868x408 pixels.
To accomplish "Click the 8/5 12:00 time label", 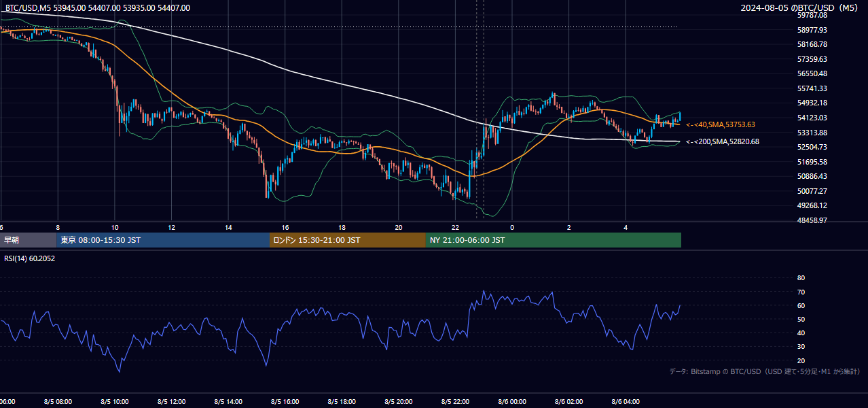I will coord(171,402).
